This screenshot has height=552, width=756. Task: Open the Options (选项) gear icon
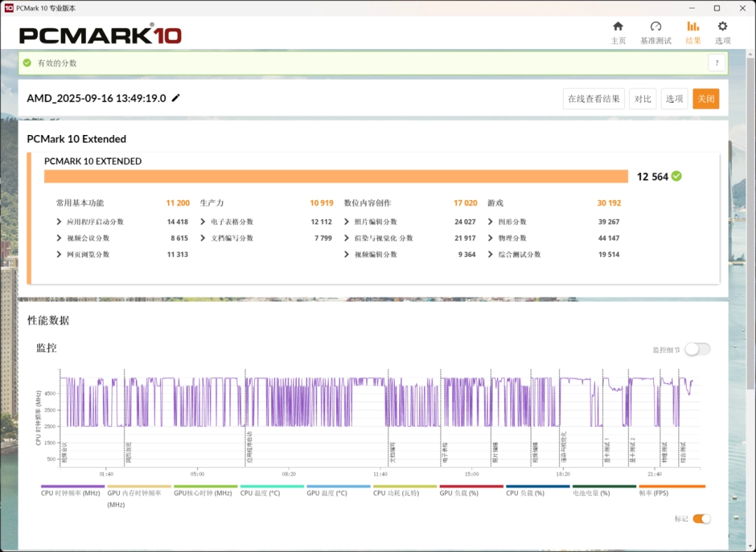(x=722, y=27)
